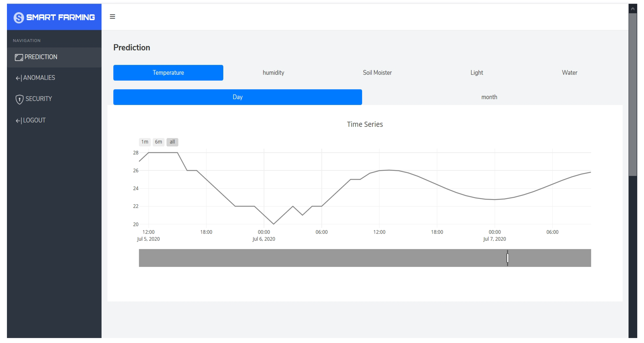The image size is (644, 343).
Task: Select the all range button
Action: coord(172,142)
